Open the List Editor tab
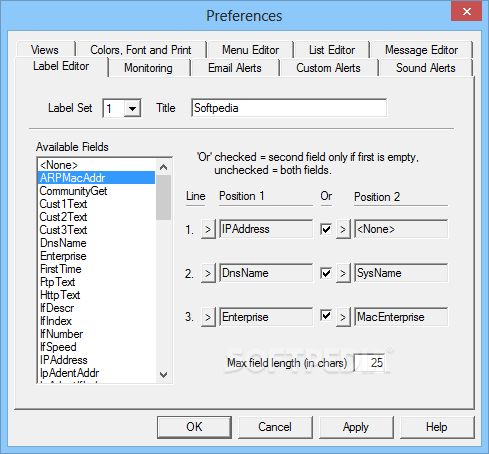 pyautogui.click(x=332, y=50)
